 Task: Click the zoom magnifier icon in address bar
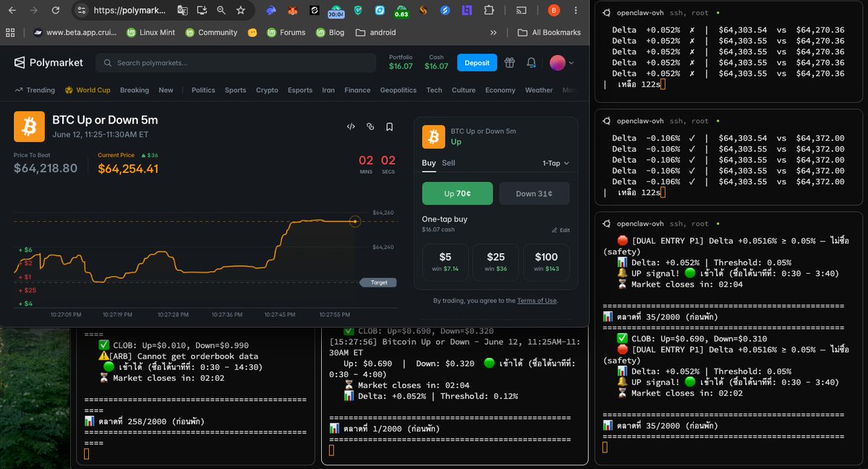[221, 11]
